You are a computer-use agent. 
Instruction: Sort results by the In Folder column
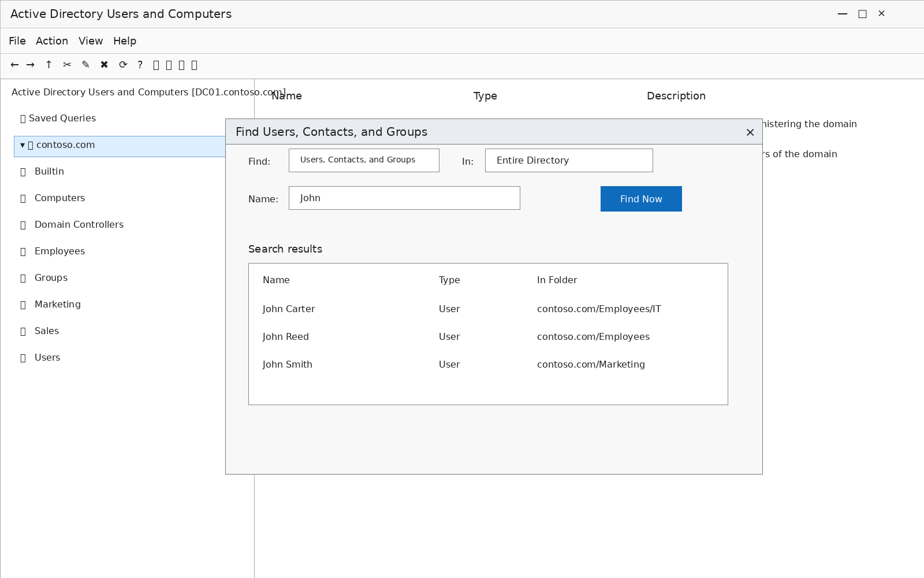tap(557, 280)
